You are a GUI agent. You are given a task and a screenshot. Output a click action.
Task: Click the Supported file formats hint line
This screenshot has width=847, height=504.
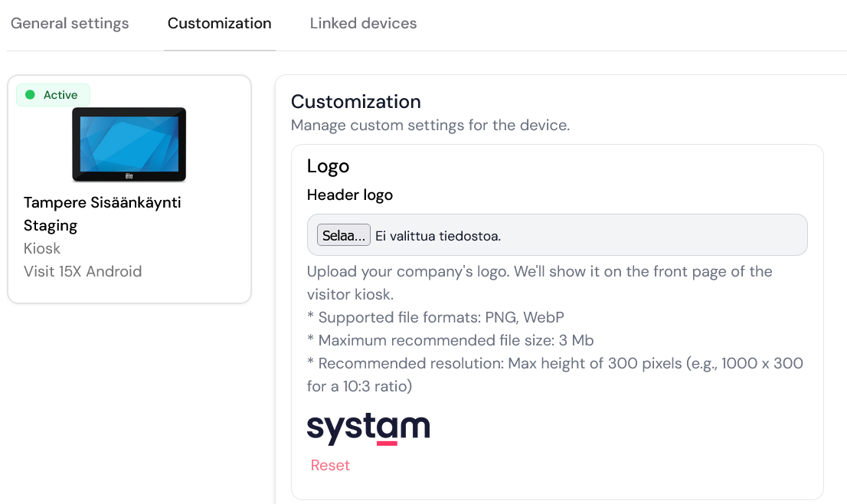(x=436, y=317)
